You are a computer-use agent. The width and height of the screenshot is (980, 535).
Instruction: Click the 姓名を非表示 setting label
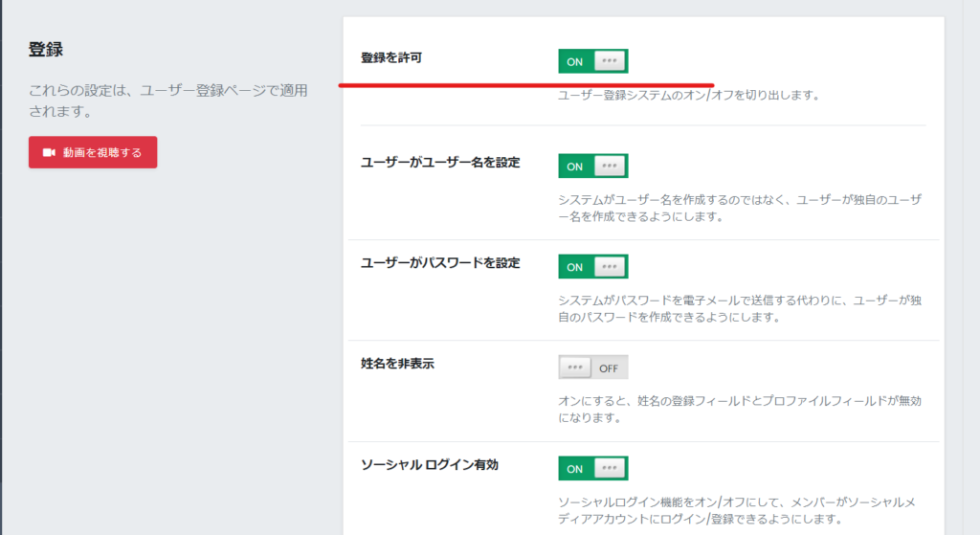[397, 364]
